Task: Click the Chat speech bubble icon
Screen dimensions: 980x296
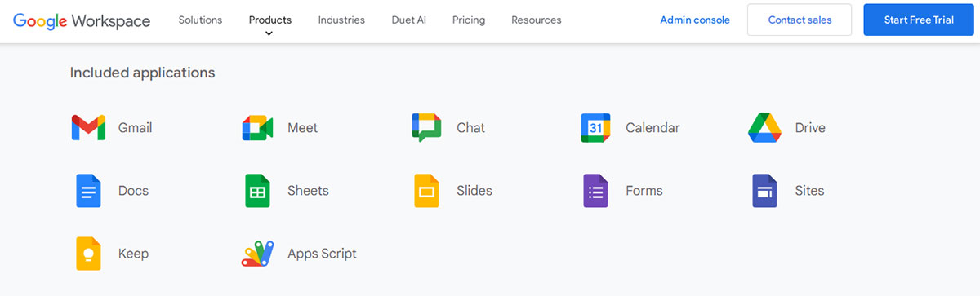Action: click(426, 128)
